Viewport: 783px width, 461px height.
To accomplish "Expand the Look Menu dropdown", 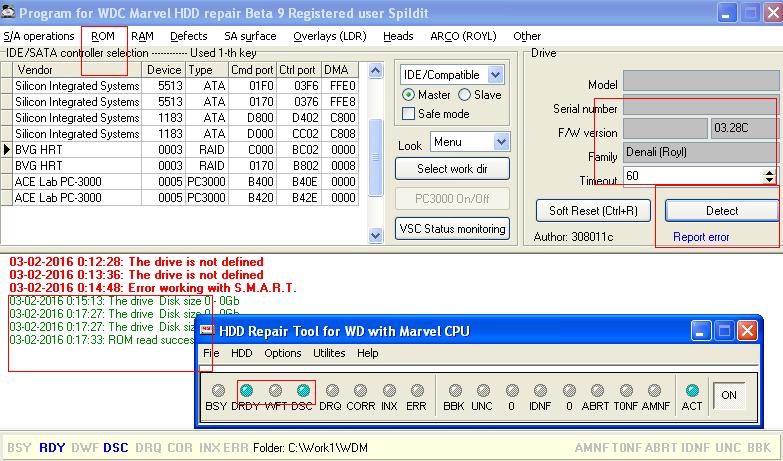I will tap(501, 143).
